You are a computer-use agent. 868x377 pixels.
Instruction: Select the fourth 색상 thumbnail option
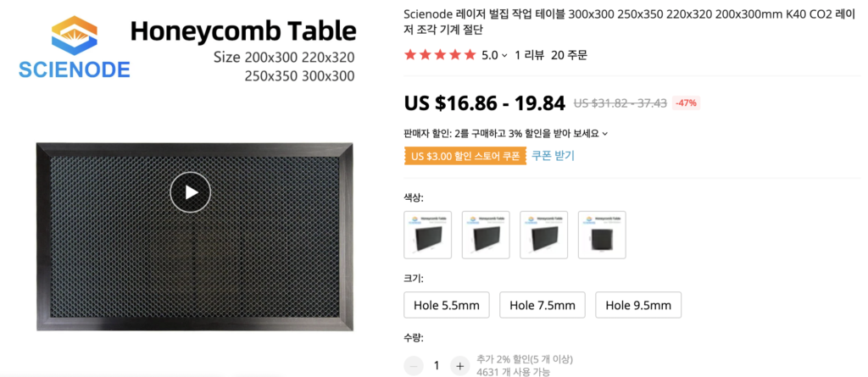pyautogui.click(x=602, y=235)
